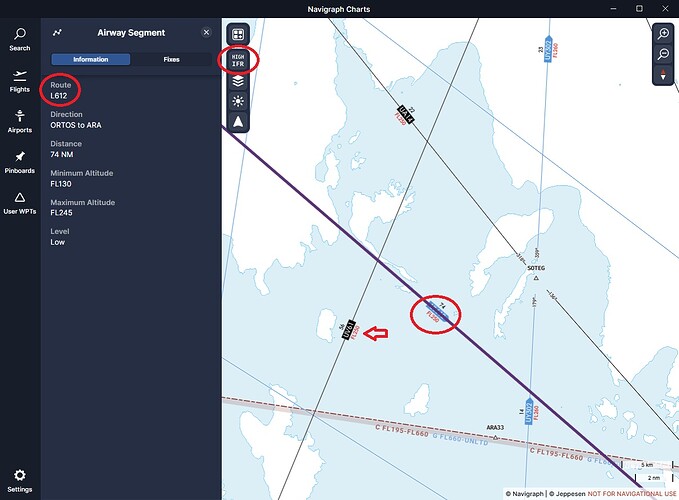Open the Flights sidebar section
Image resolution: width=679 pixels, height=500 pixels.
tap(20, 81)
